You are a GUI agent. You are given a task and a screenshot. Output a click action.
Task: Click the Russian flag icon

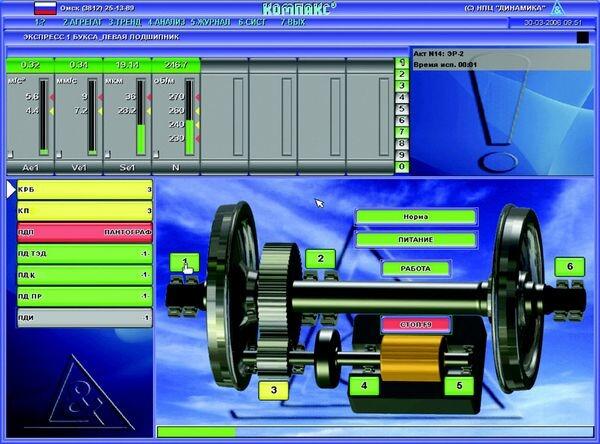pyautogui.click(x=45, y=8)
